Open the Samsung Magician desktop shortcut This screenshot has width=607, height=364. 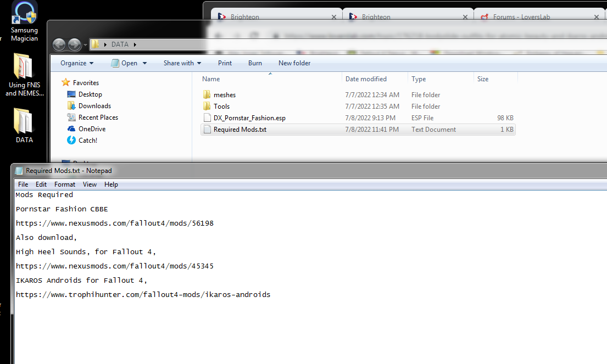24,21
